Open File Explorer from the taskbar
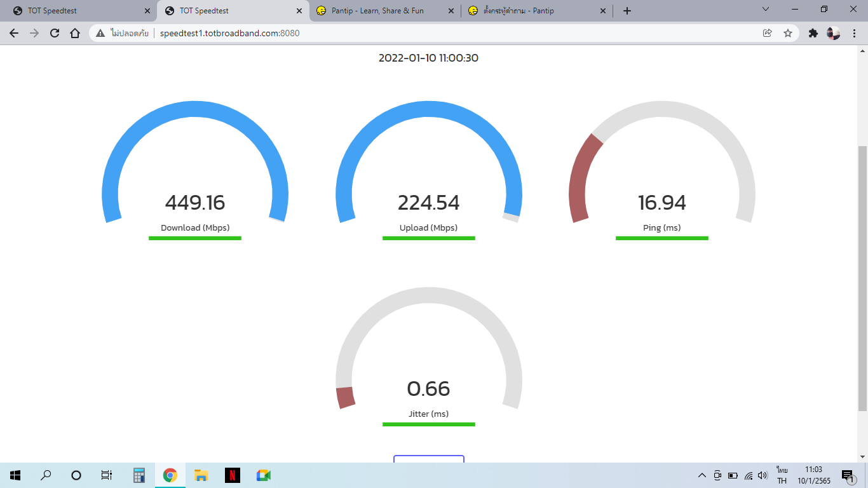The height and width of the screenshot is (488, 868). tap(201, 475)
